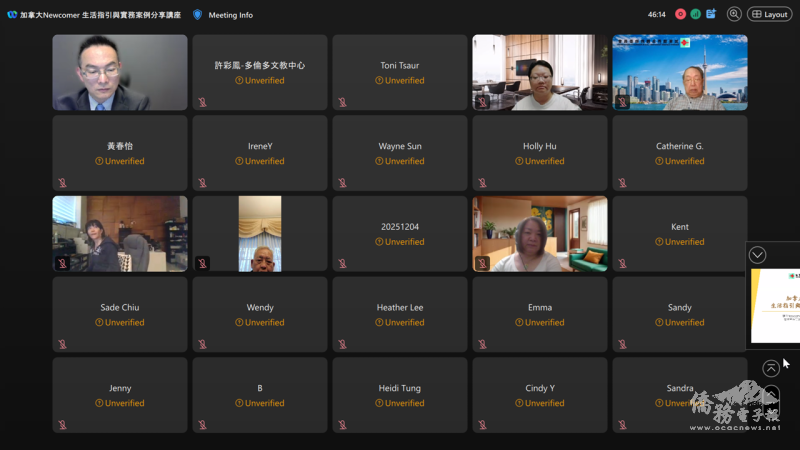Image resolution: width=800 pixels, height=450 pixels.
Task: Click Unverified label under Holly Hu
Action: [x=540, y=161]
